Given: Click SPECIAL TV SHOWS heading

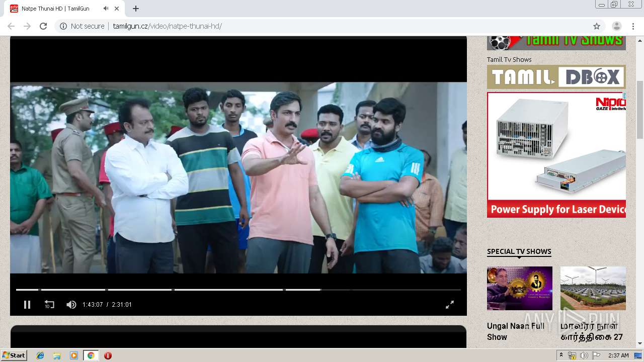Looking at the screenshot, I should coord(519,251).
